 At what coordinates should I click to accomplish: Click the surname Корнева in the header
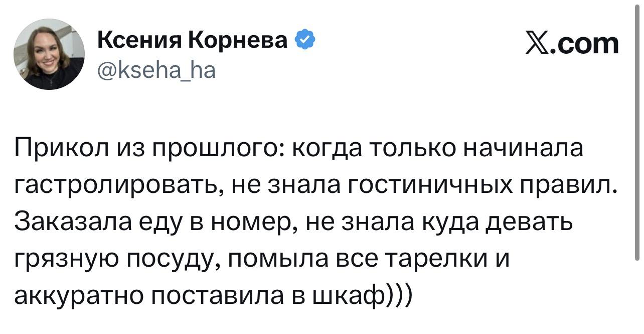239,40
